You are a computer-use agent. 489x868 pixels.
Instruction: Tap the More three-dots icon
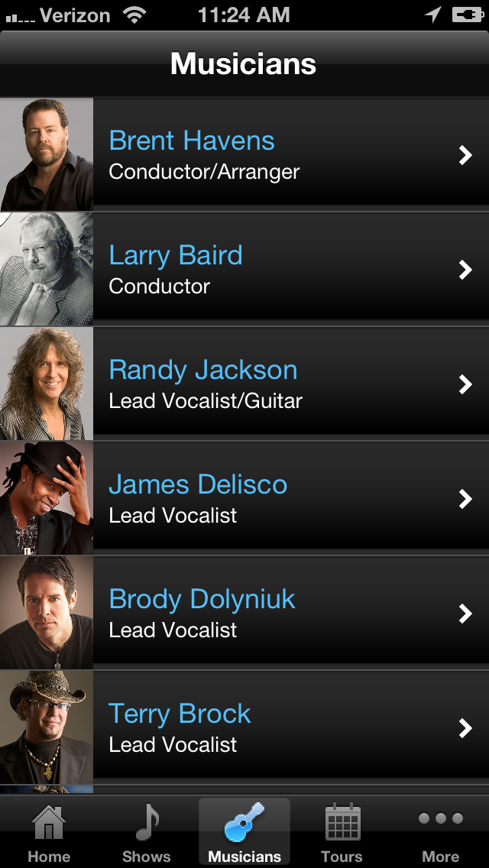coord(441,819)
